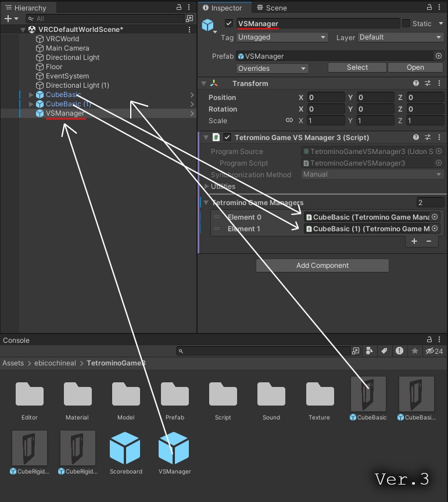The image size is (448, 502).
Task: Toggle hidden packages visibility count icon
Action: [x=434, y=351]
